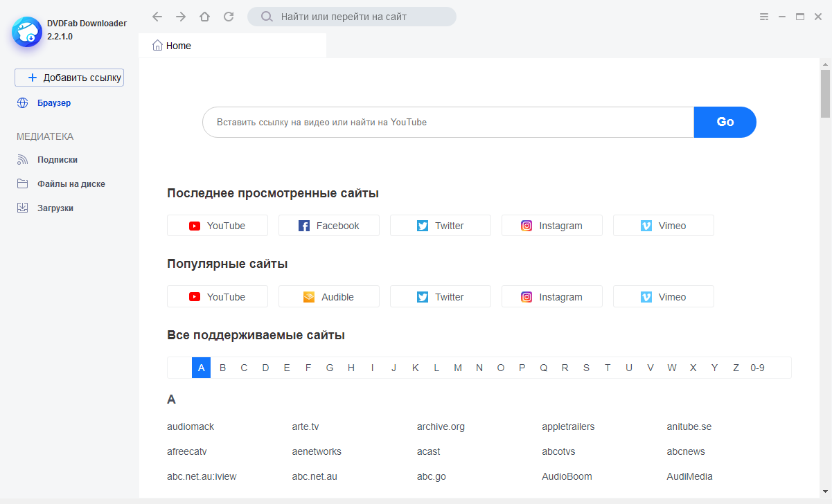This screenshot has width=832, height=504.
Task: Open the abcnews site link
Action: [686, 451]
